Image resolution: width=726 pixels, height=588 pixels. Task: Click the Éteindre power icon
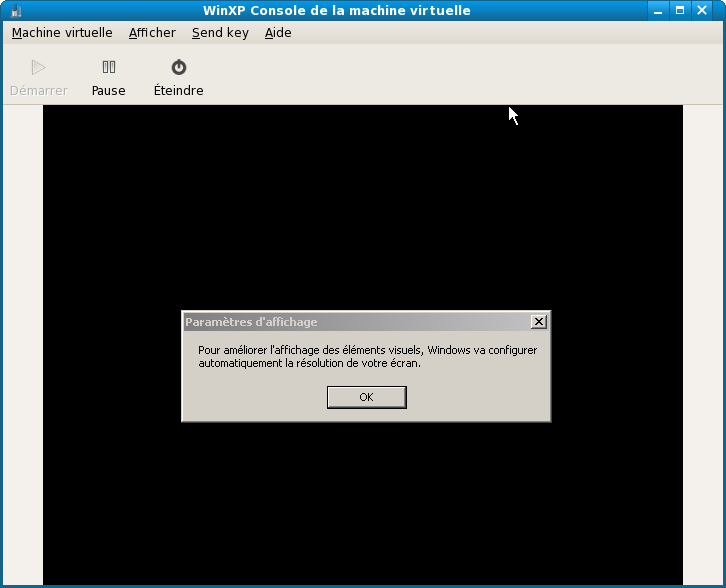click(x=179, y=67)
